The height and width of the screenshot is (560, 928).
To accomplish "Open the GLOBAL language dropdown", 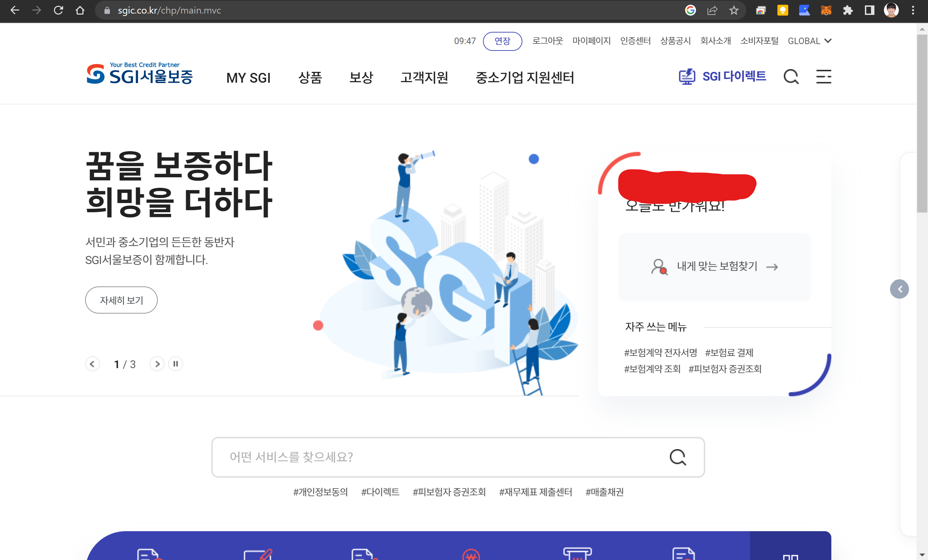I will [809, 41].
